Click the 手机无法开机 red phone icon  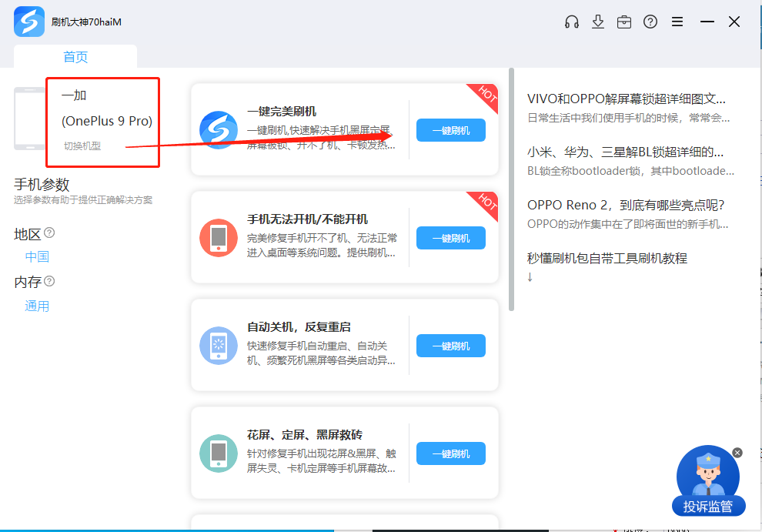pos(219,238)
